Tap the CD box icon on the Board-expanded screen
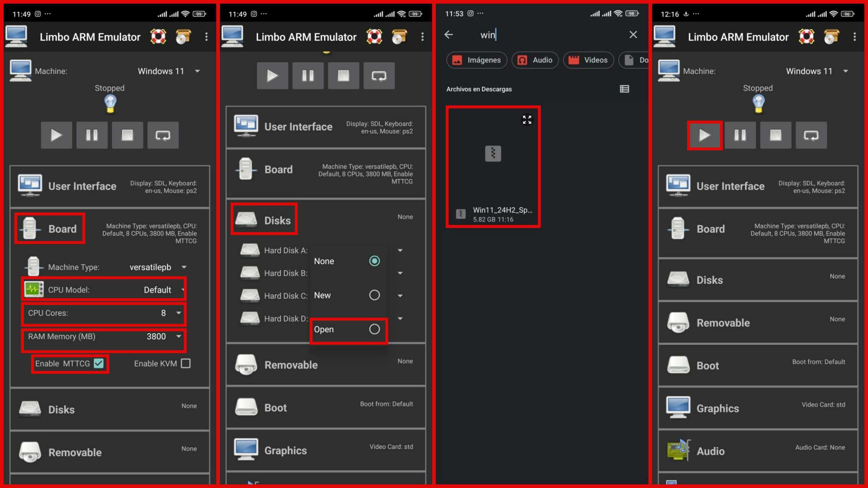868x488 pixels. [x=183, y=36]
